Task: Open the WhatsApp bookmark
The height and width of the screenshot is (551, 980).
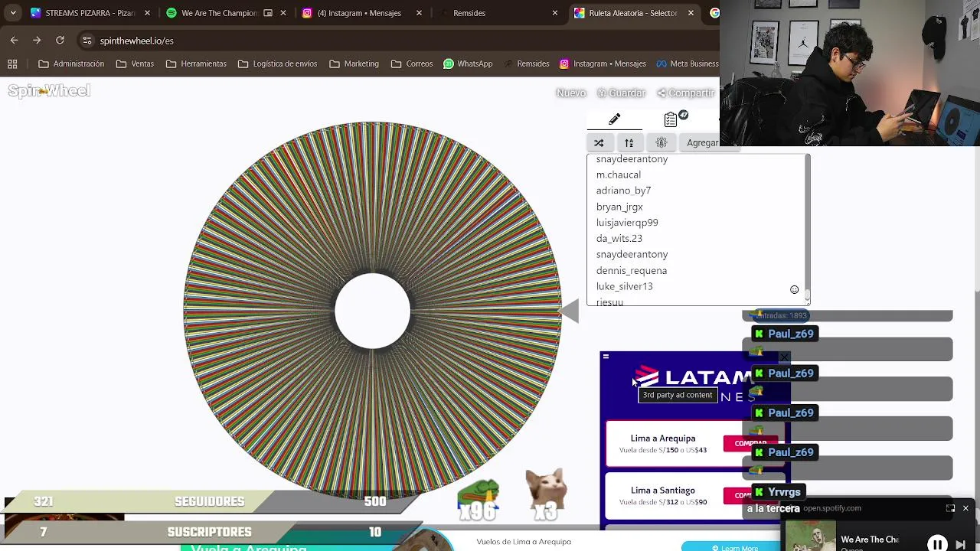Action: pyautogui.click(x=468, y=64)
